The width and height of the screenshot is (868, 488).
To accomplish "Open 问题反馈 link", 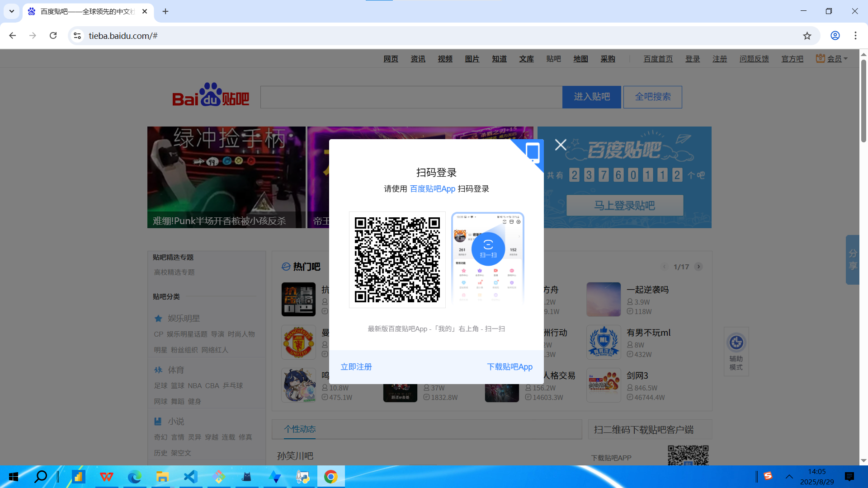I will coord(754,59).
